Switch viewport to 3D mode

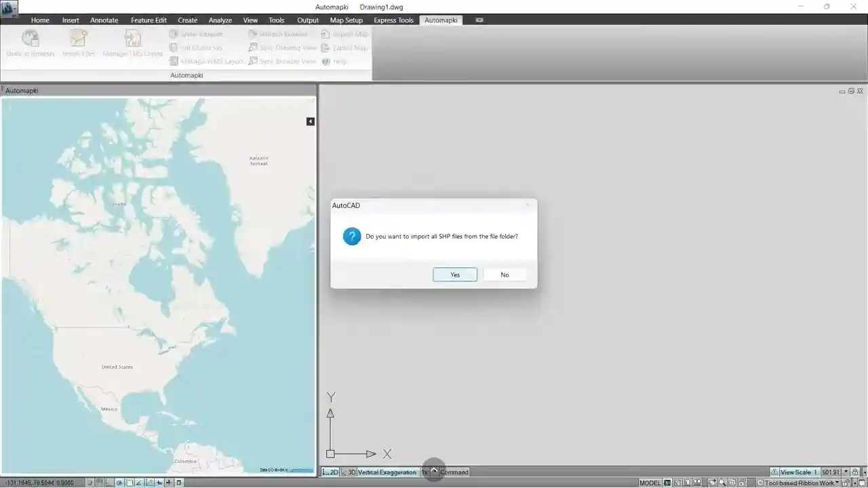(350, 472)
